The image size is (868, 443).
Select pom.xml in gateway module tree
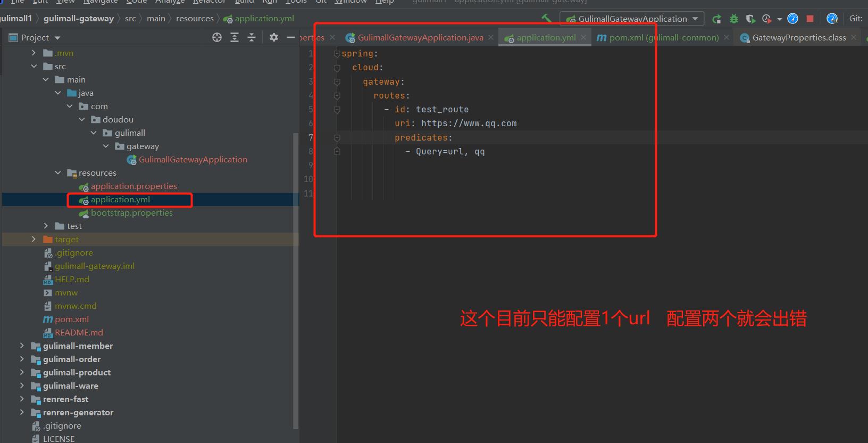[x=66, y=319]
